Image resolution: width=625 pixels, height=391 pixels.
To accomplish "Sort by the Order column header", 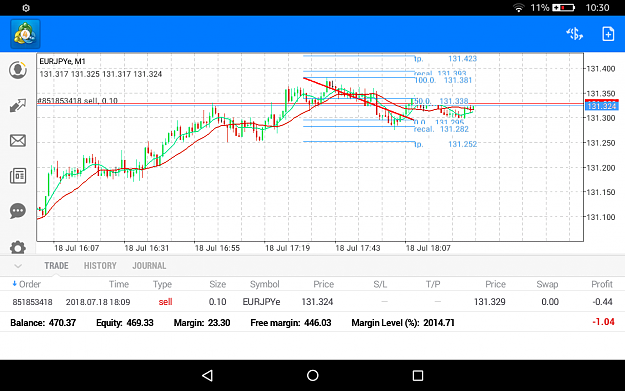I will coord(26,284).
